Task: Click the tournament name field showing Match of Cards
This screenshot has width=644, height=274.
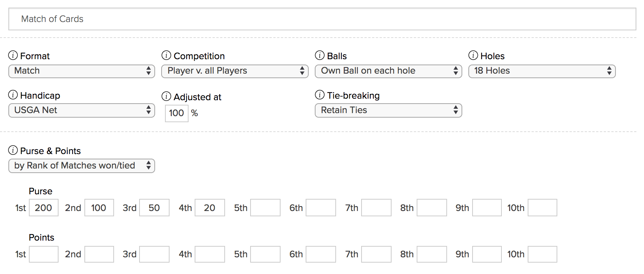Action: coord(322,19)
